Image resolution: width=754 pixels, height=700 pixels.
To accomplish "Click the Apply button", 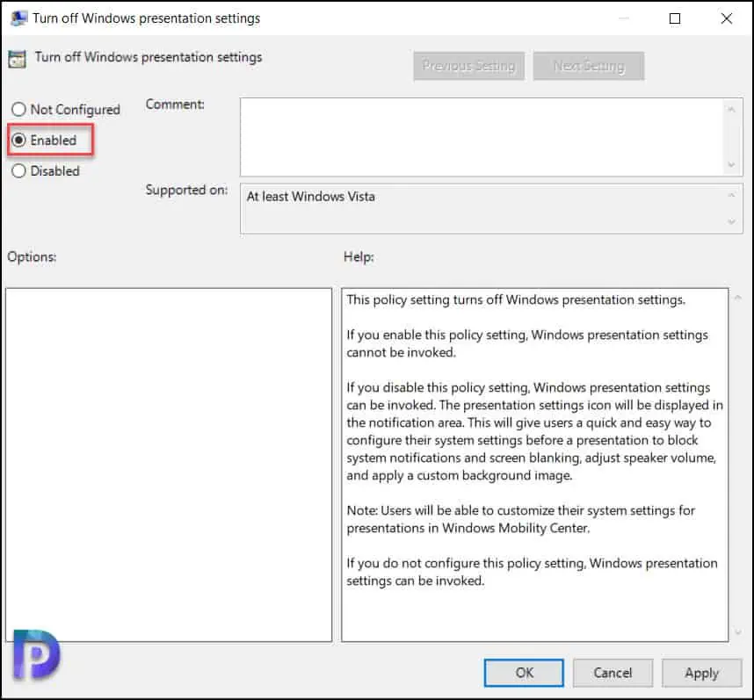I will pos(701,673).
